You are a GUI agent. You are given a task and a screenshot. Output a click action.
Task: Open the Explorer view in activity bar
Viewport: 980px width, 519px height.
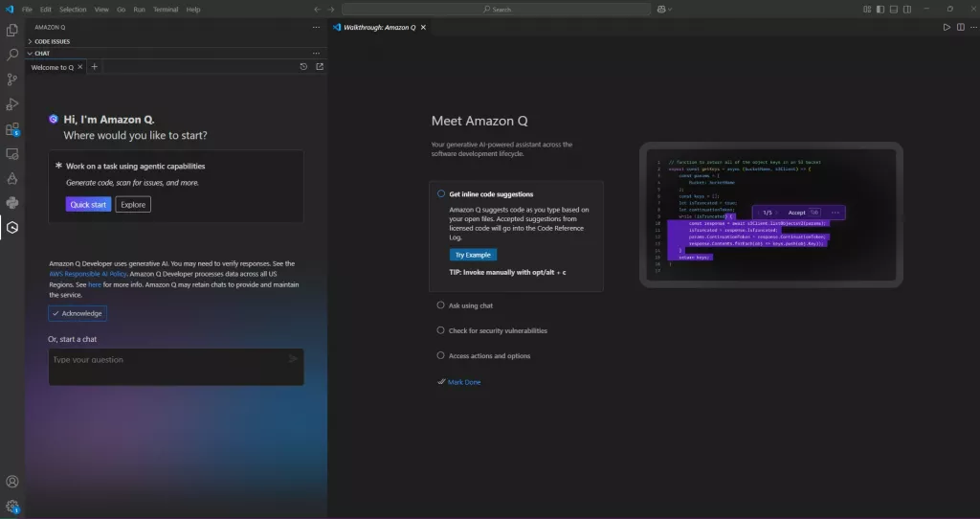pyautogui.click(x=12, y=31)
